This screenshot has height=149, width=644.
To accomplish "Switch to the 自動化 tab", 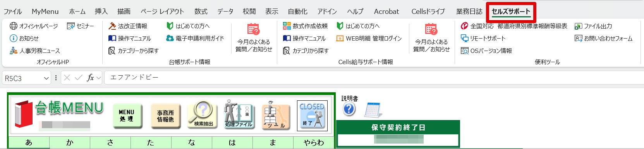I will (x=297, y=12).
